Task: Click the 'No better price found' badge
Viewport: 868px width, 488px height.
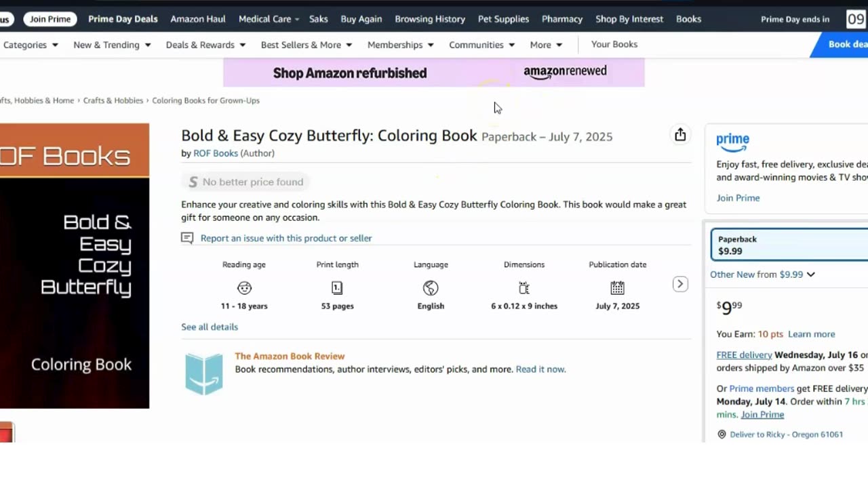Action: tap(245, 182)
